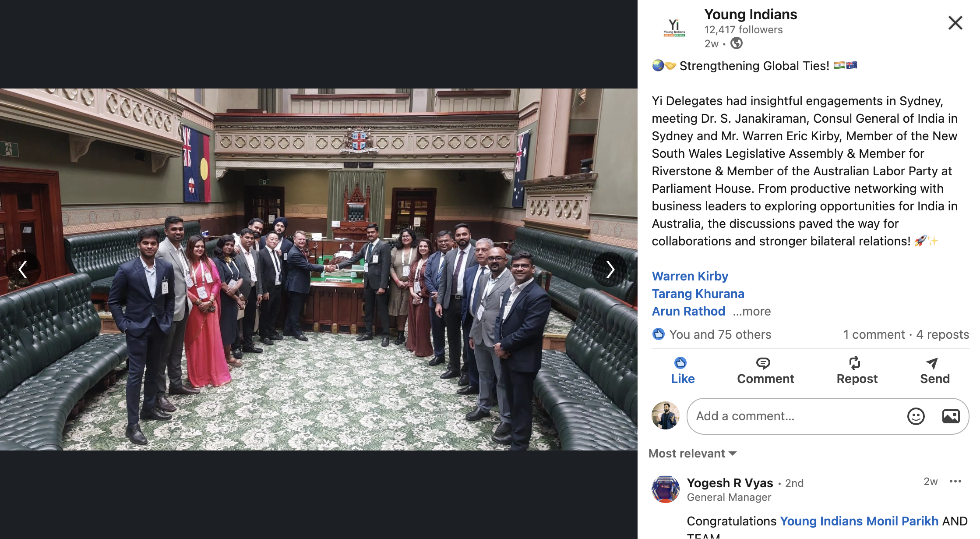980x539 pixels.
Task: Visit Arun Rathod's profile
Action: (x=688, y=311)
